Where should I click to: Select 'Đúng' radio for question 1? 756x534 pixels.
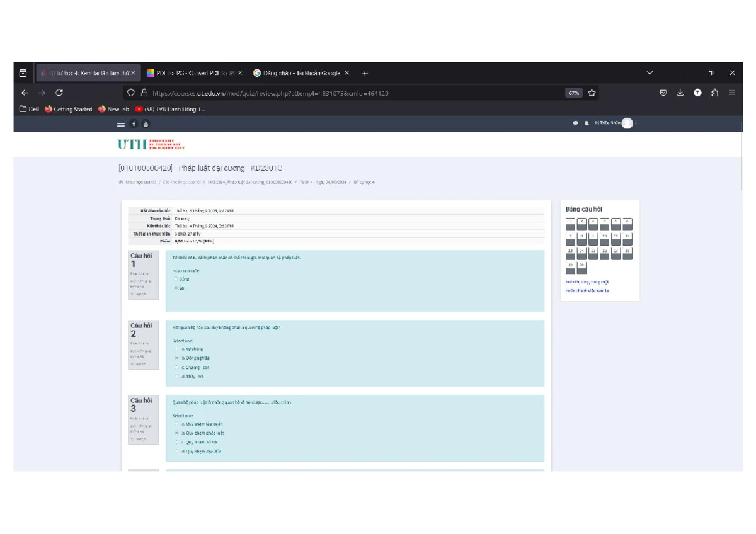176,278
